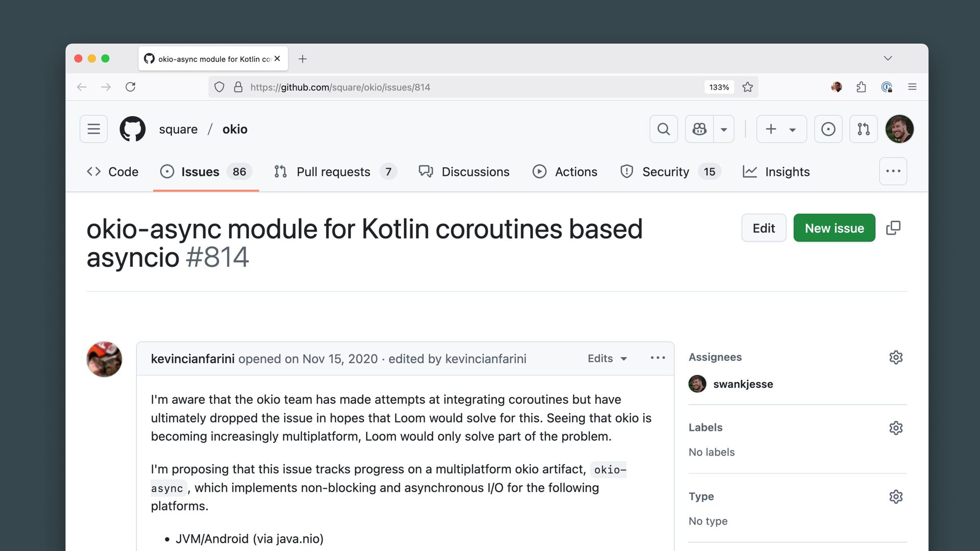
Task: Open the issues inbox icon in header
Action: [x=828, y=129]
